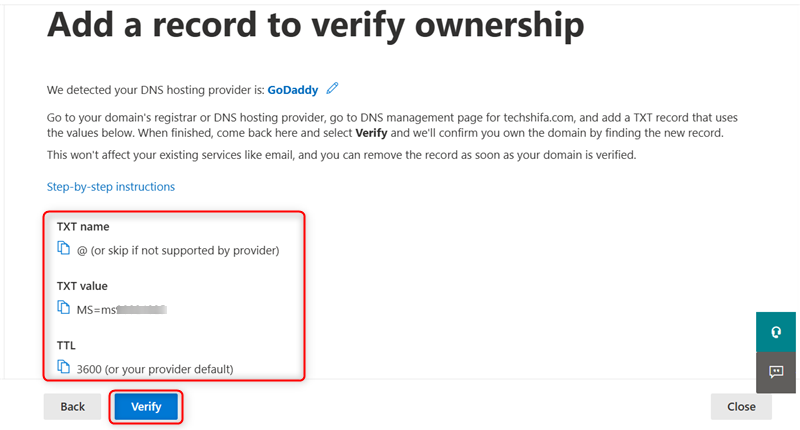
Task: Open the GoDaddy provider link
Action: [292, 89]
